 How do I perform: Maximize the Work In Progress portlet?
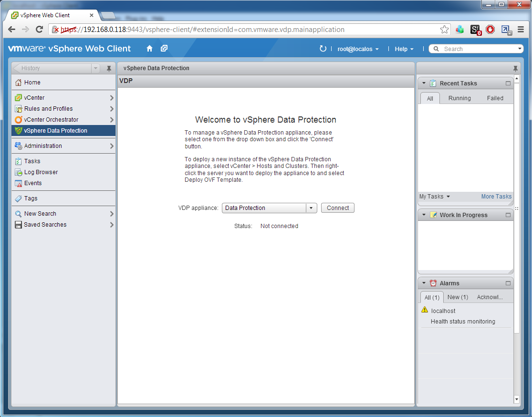pos(508,215)
